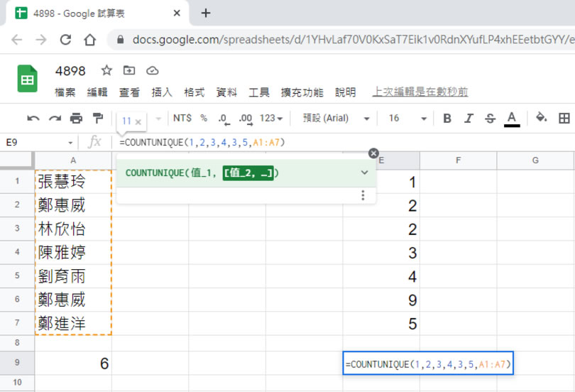This screenshot has height=392, width=575.
Task: Open the 123 number format dropdown
Action: pyautogui.click(x=271, y=118)
